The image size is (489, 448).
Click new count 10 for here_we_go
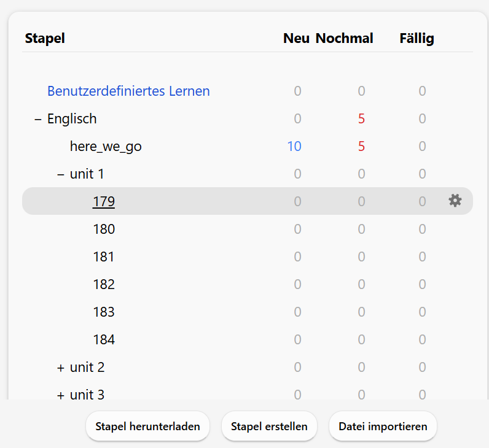click(x=294, y=147)
